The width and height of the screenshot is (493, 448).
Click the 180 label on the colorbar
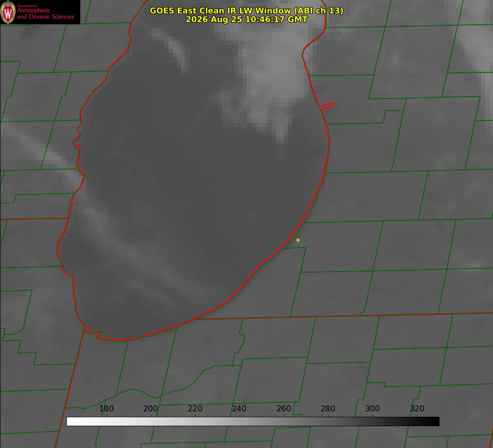[106, 408]
